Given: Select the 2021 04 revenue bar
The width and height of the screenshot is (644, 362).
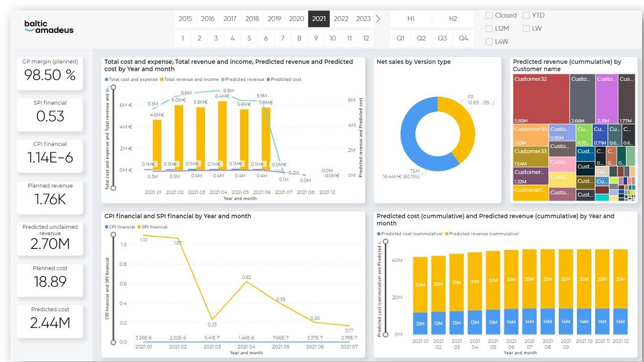Looking at the screenshot, I should click(222, 135).
